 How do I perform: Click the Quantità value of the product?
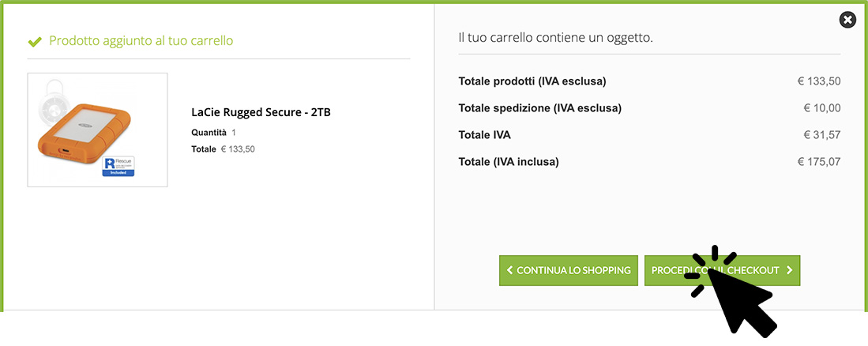click(x=234, y=133)
